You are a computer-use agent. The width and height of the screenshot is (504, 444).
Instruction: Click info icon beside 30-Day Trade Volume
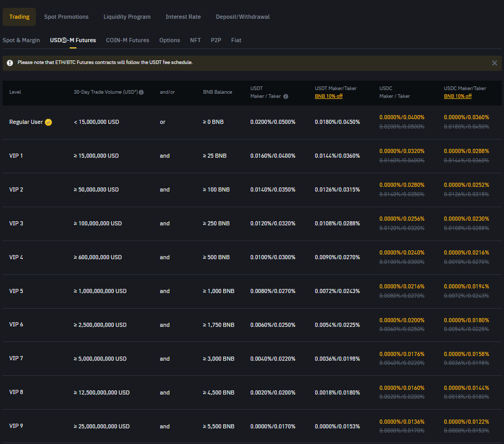141,92
